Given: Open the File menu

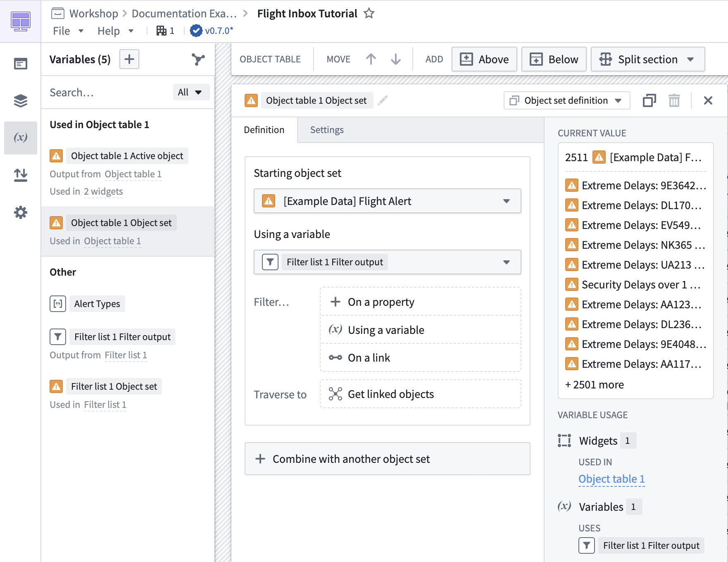Looking at the screenshot, I should (68, 31).
